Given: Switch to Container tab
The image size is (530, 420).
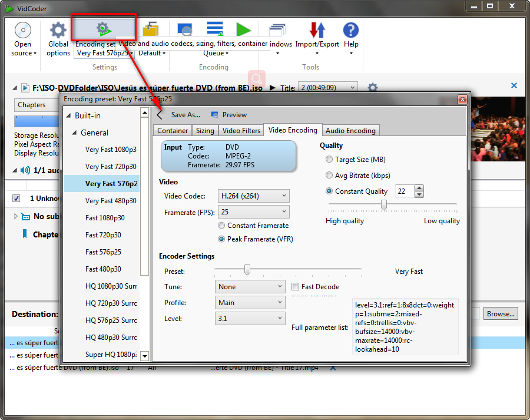Looking at the screenshot, I should [x=173, y=131].
